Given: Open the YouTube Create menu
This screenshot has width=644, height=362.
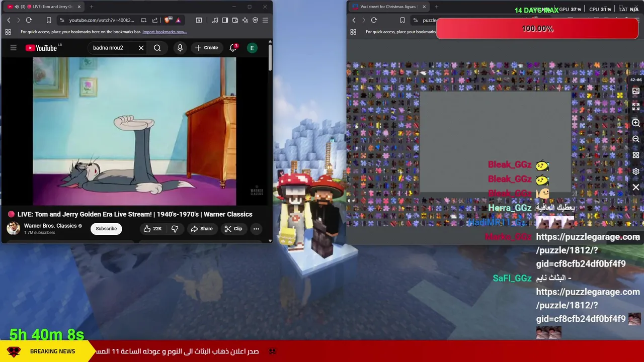Looking at the screenshot, I should click(207, 48).
